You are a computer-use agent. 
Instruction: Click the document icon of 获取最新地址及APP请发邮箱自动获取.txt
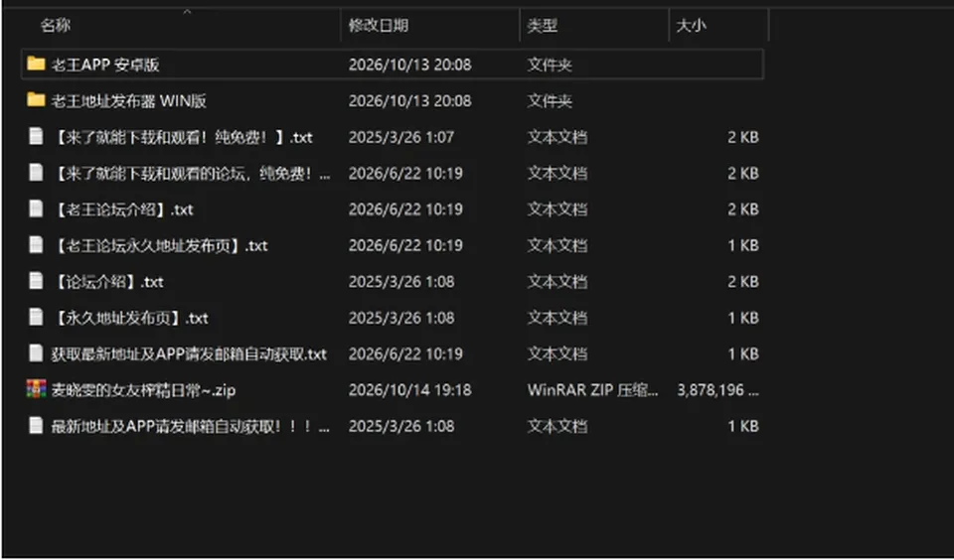[x=36, y=353]
